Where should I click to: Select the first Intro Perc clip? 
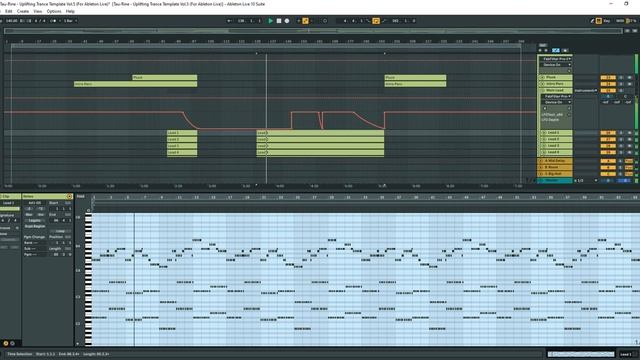[x=136, y=84]
